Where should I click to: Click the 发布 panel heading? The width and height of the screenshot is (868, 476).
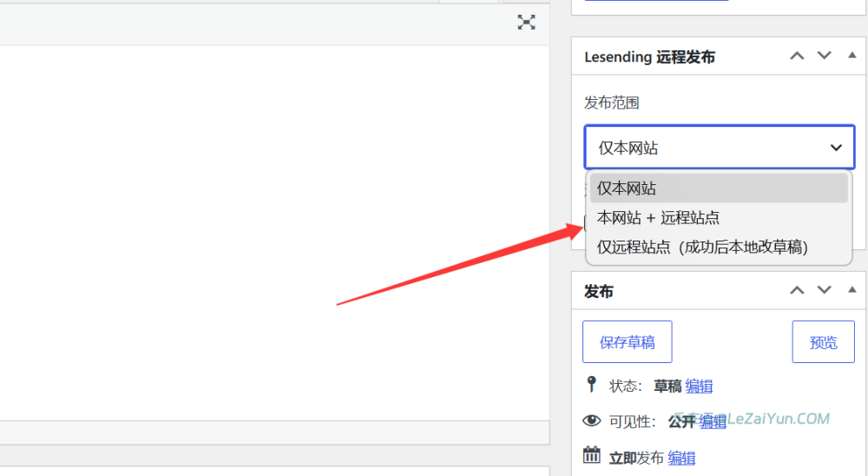coord(598,292)
